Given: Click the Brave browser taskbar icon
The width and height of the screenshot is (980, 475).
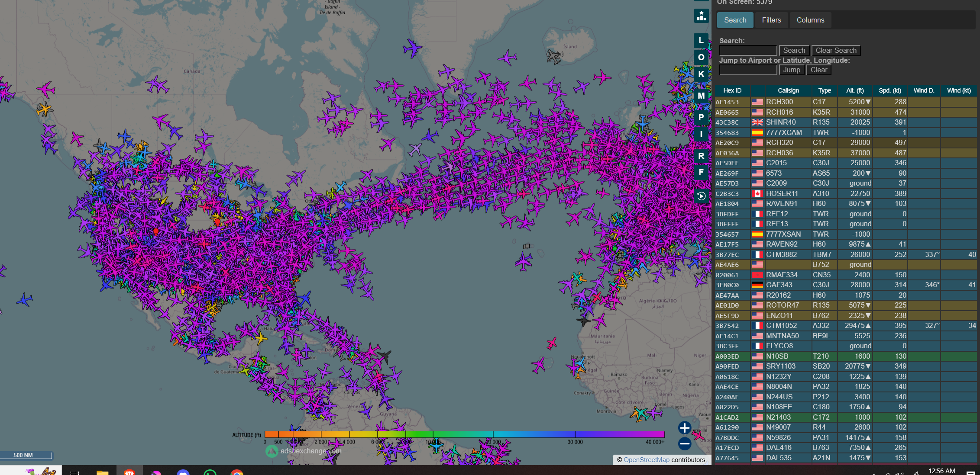Looking at the screenshot, I should pos(129,472).
